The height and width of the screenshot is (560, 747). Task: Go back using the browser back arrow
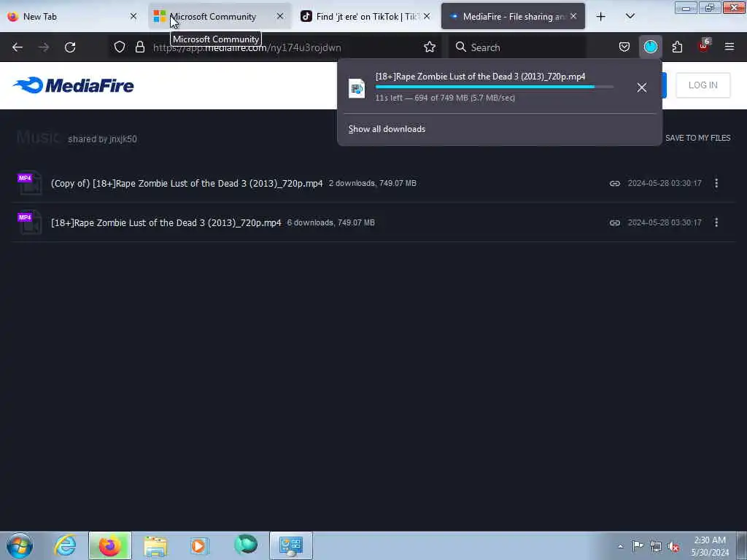click(18, 47)
